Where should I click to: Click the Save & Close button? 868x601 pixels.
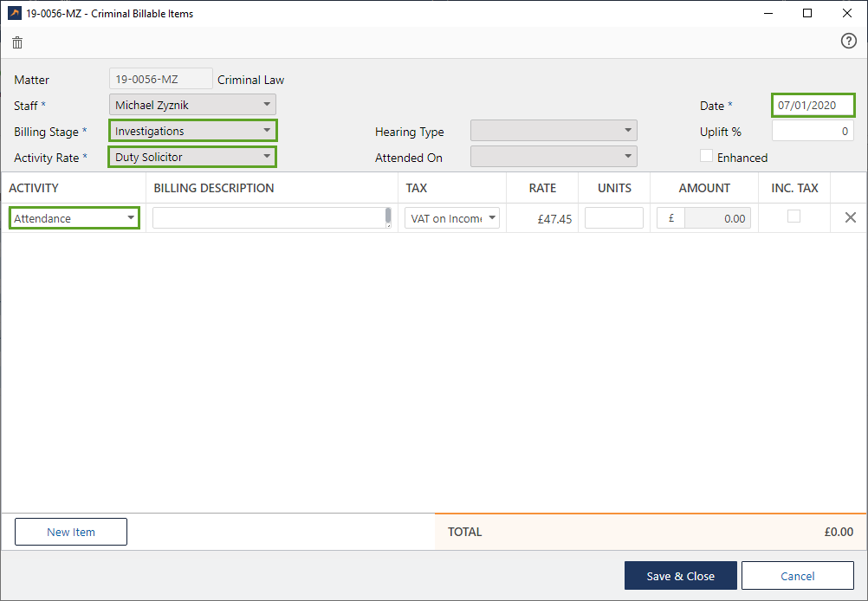pos(680,576)
